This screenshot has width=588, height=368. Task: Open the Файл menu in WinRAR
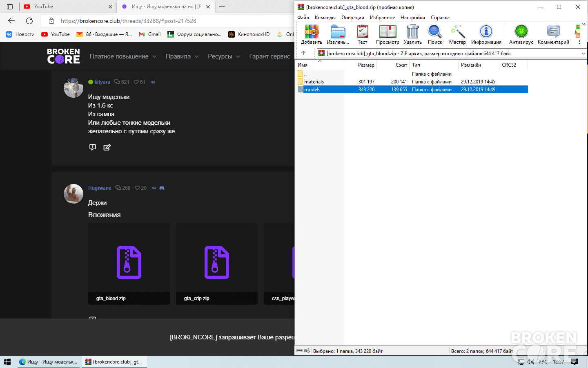coord(303,18)
